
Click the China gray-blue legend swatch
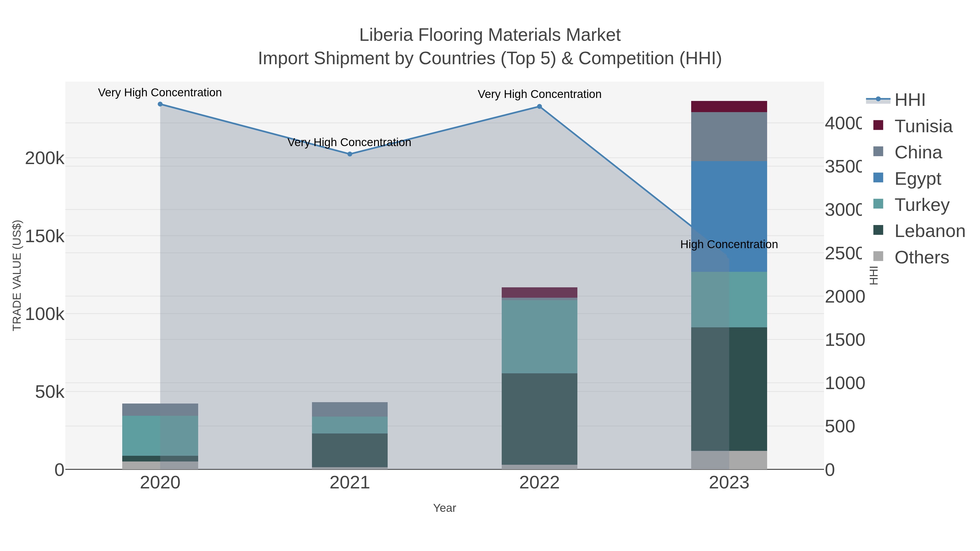[x=878, y=151]
